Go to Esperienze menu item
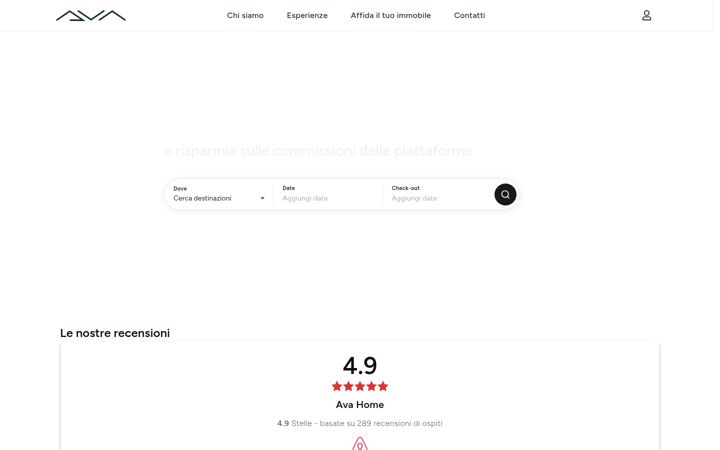The height and width of the screenshot is (450, 720). [x=307, y=16]
